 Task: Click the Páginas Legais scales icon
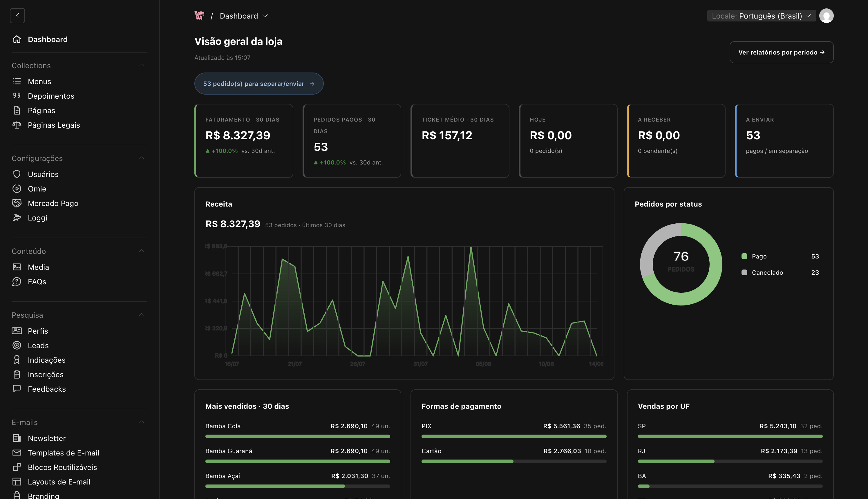[x=17, y=125]
